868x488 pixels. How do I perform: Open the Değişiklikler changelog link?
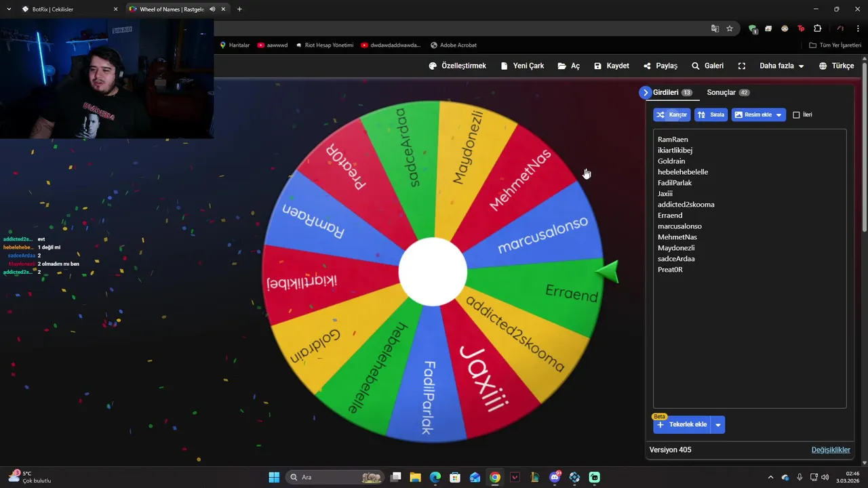831,450
